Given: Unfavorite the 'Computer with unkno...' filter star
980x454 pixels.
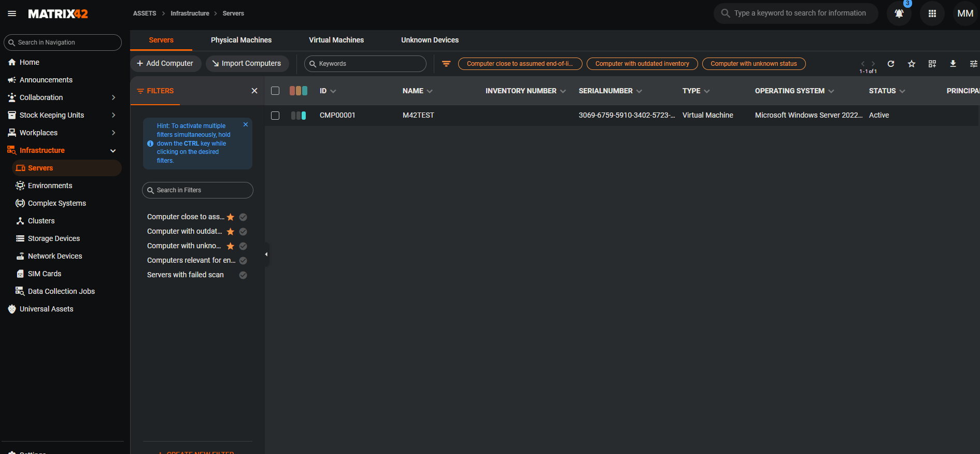Looking at the screenshot, I should coord(231,246).
